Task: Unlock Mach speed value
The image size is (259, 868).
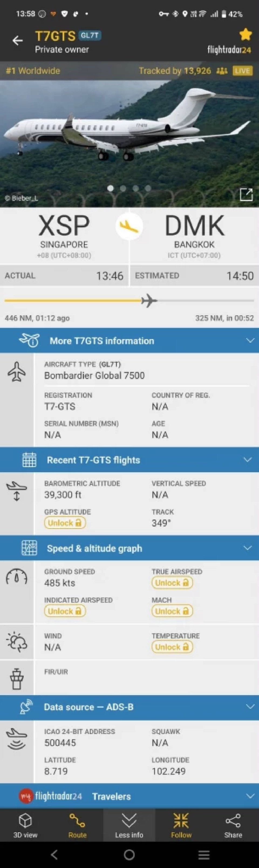Action: click(172, 611)
